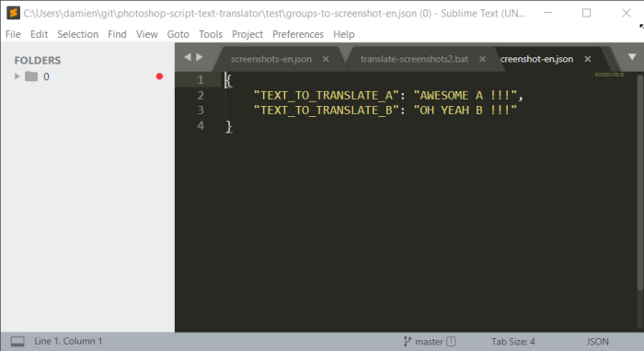Close the Sublime Text window
This screenshot has height=351, width=644.
click(626, 13)
